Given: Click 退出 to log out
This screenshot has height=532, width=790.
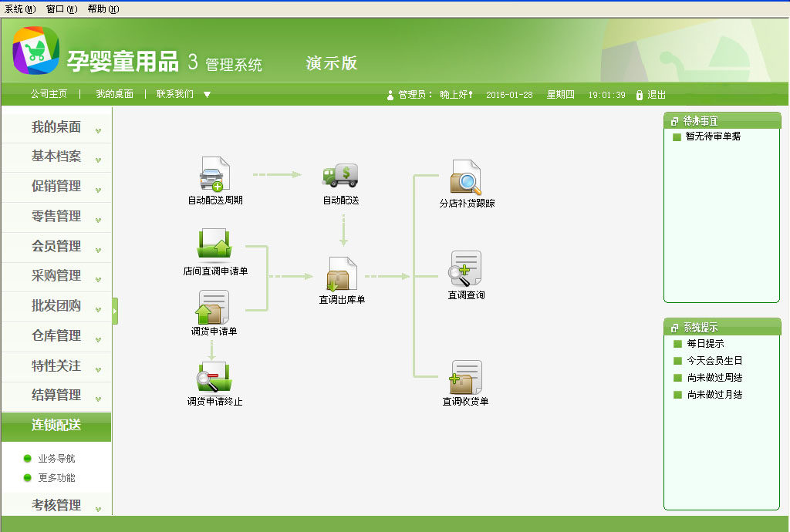Looking at the screenshot, I should (x=657, y=95).
